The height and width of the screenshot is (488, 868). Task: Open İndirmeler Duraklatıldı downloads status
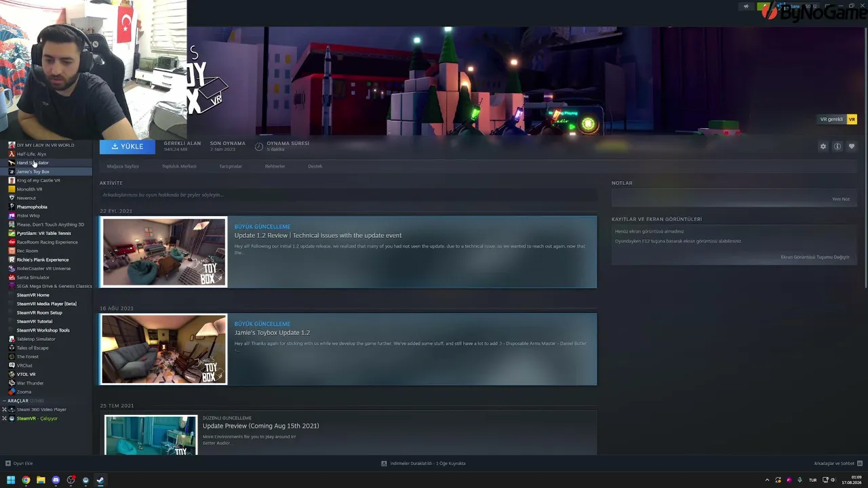[423, 464]
